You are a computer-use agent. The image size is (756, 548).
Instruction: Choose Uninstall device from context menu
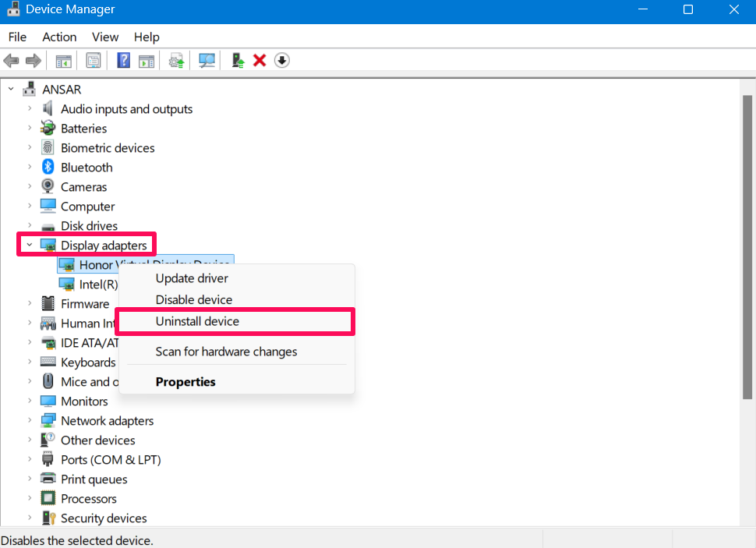237,321
